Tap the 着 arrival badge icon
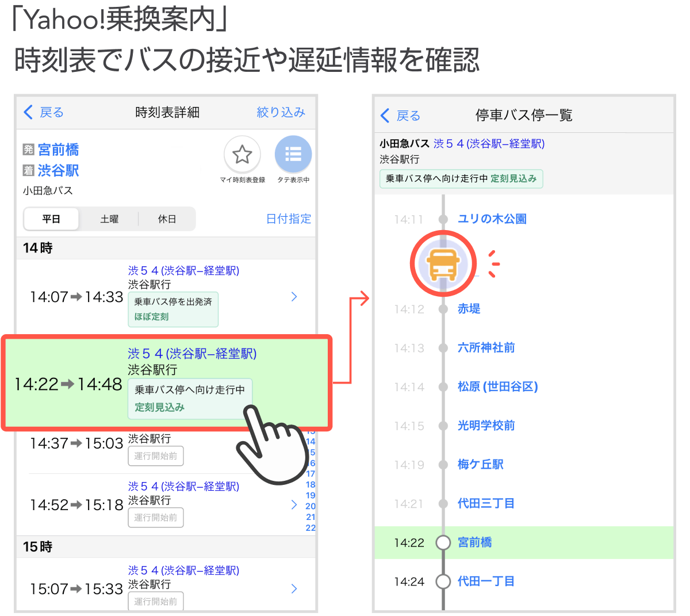Viewport: 690px width, 616px height. 29,170
